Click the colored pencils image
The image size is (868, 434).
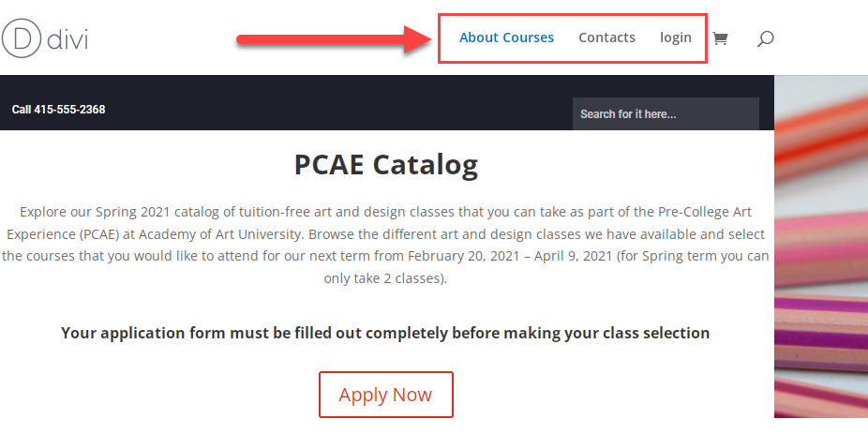(x=821, y=247)
